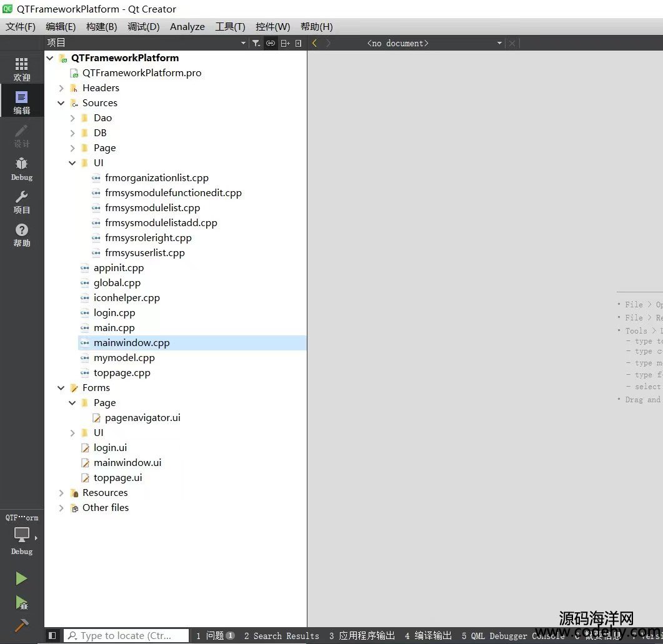Expand the Resources node

click(61, 493)
